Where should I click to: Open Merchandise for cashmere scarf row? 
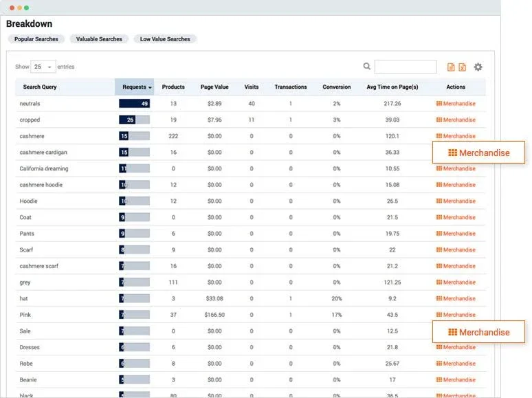click(456, 266)
